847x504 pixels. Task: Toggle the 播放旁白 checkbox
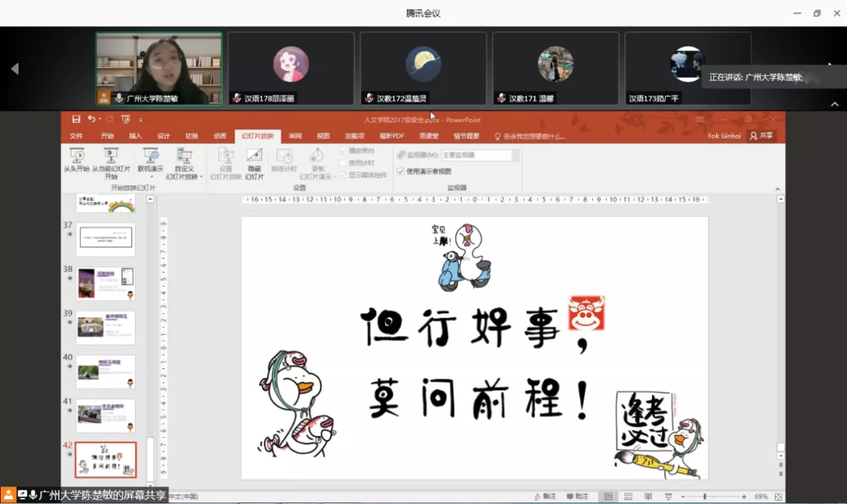coord(343,150)
